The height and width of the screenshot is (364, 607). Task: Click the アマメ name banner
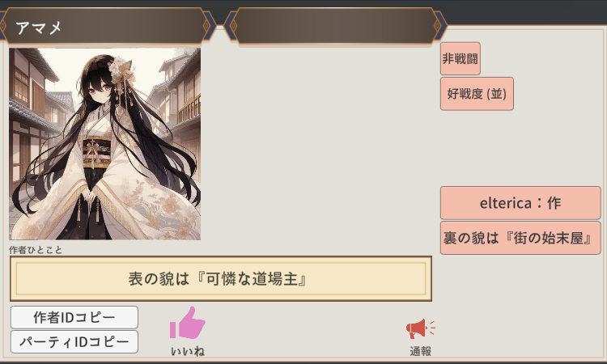[104, 26]
